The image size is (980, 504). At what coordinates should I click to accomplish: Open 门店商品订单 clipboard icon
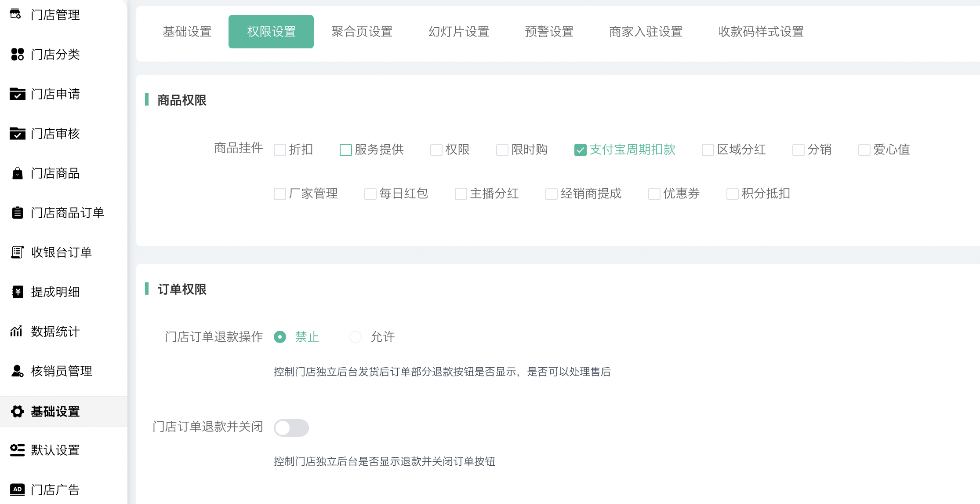point(17,213)
